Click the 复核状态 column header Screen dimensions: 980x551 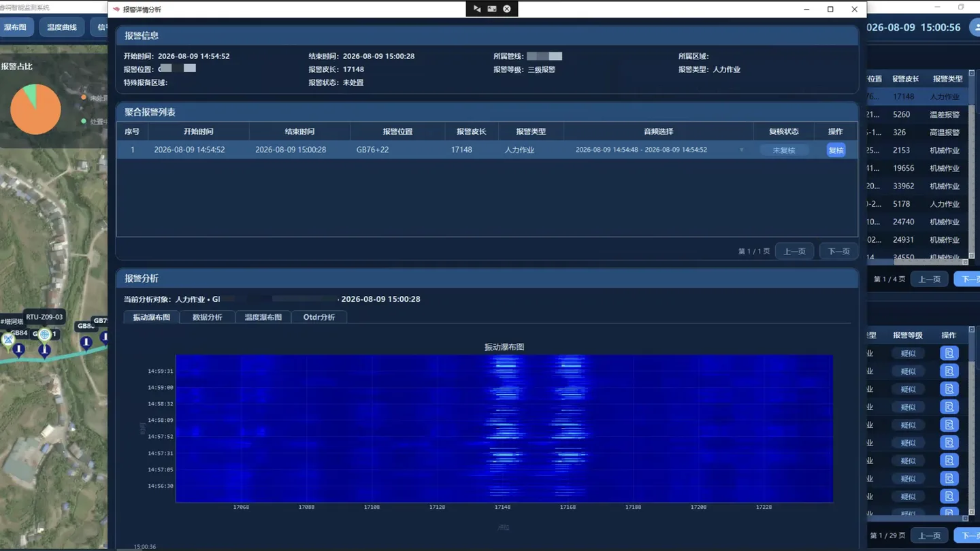(784, 131)
